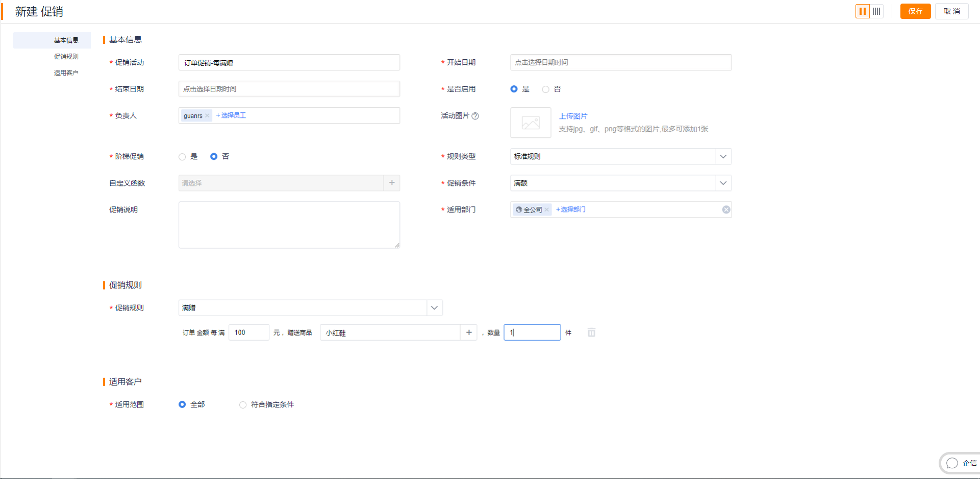Click the +选择部门 link
Screen dimensions: 980x479
(x=571, y=209)
